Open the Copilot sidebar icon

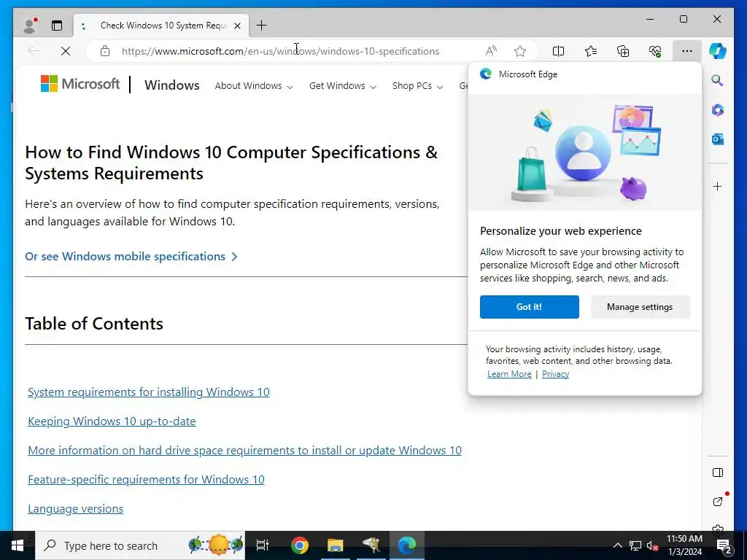coord(718,50)
